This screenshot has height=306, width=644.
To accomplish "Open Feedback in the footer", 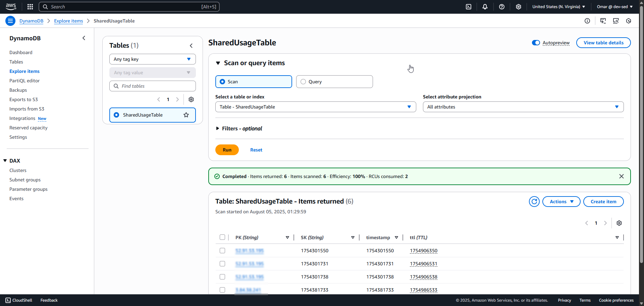I will [49, 300].
